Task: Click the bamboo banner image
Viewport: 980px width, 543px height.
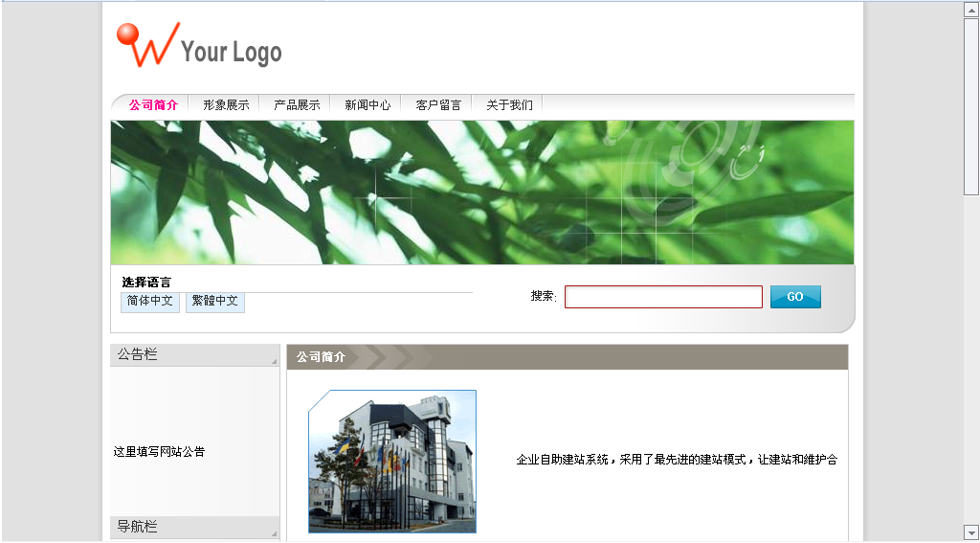Action: [482, 192]
